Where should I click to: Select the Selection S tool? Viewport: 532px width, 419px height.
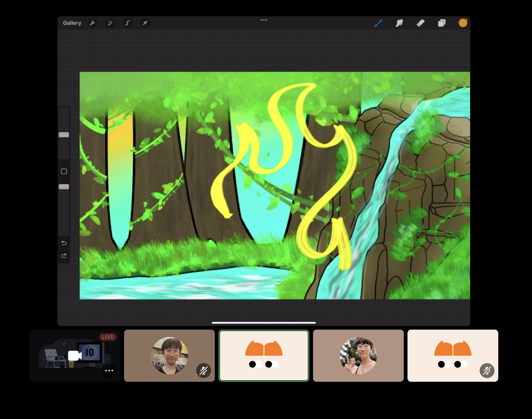tap(127, 23)
